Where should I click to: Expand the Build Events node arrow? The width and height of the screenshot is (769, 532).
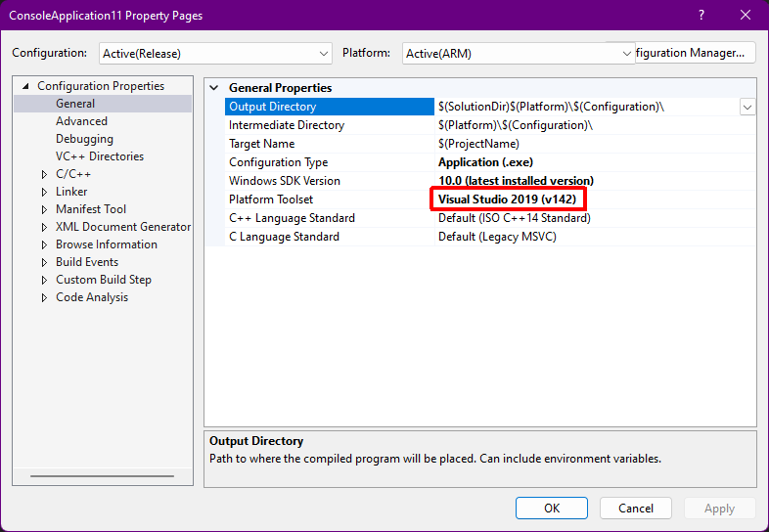(45, 262)
